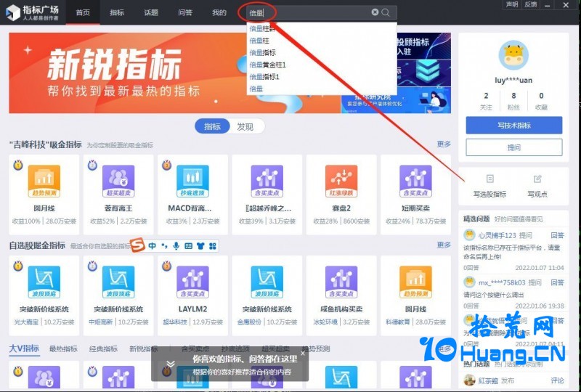The image size is (581, 392).
Task: Click 回答 for 心灵捕手123's question
Action: point(557,235)
